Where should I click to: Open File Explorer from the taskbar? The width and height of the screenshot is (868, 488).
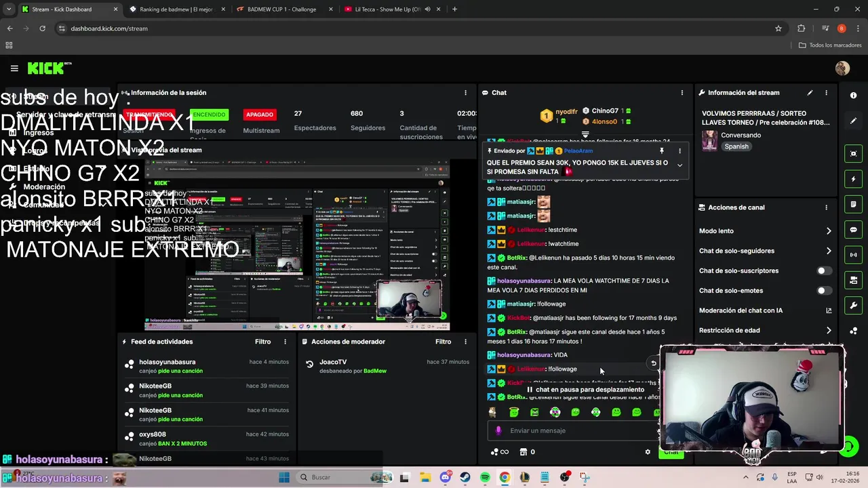[x=425, y=478]
